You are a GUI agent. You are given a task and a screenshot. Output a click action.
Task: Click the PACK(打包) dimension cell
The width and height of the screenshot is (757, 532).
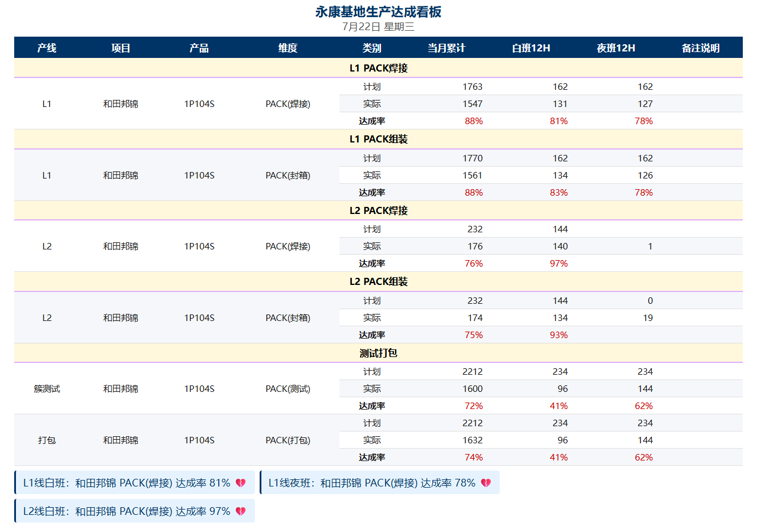tap(288, 440)
